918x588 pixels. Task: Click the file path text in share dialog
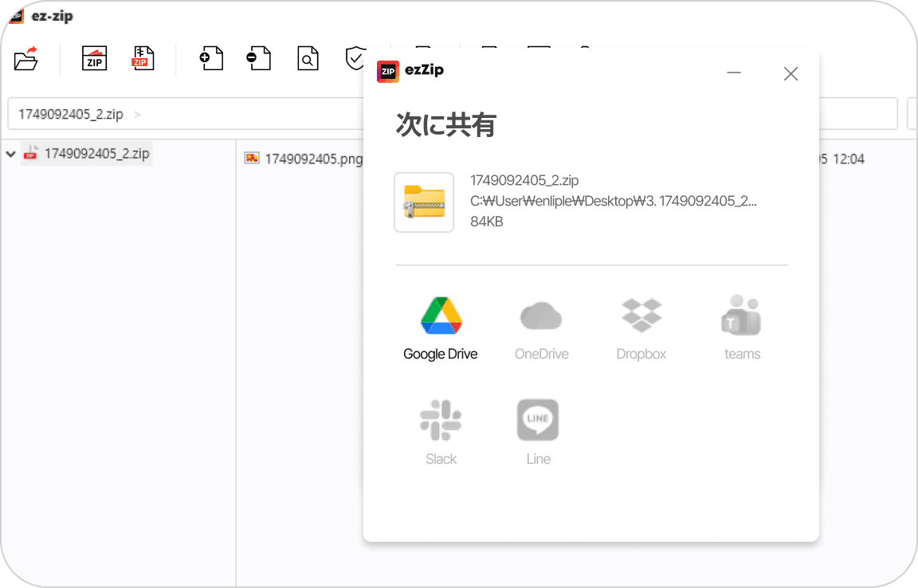tap(614, 201)
